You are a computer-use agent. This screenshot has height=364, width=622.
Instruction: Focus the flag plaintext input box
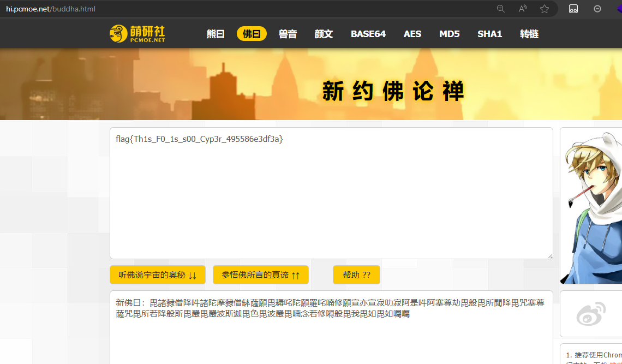click(331, 193)
